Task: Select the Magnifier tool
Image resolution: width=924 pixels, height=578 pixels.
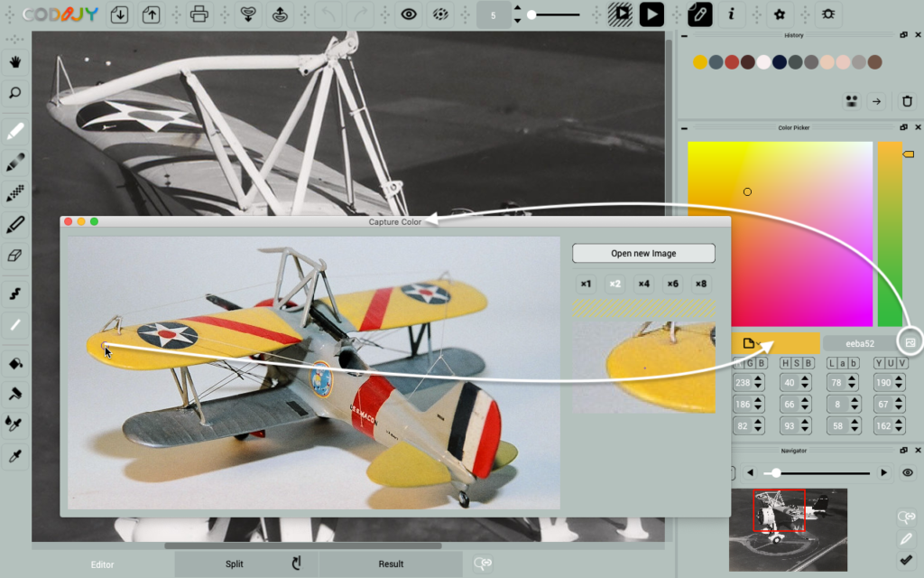Action: pos(14,93)
